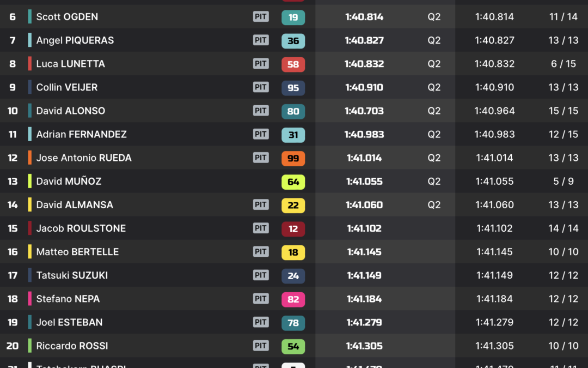Click position 17 number

[13, 275]
